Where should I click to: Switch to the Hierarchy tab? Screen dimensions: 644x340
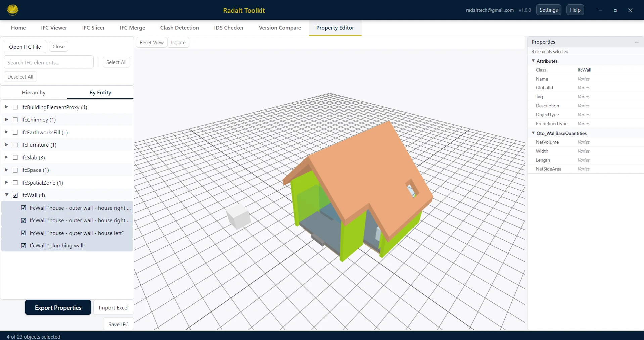[33, 92]
